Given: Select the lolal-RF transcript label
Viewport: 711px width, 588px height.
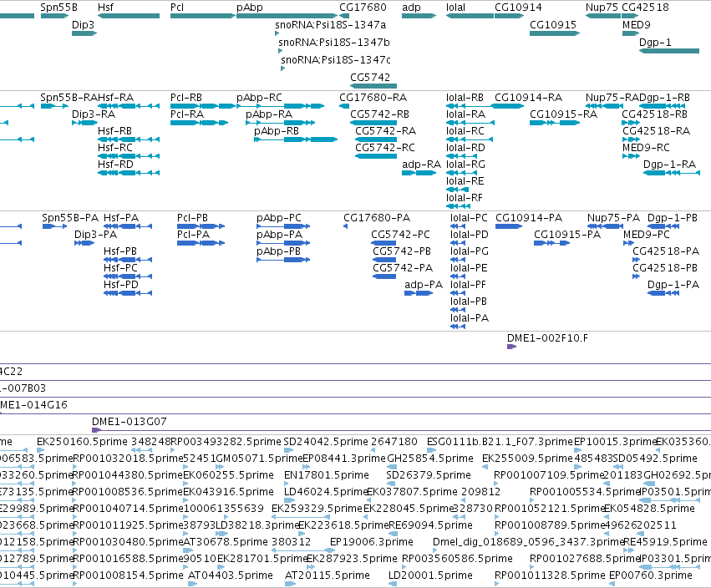Looking at the screenshot, I should tap(465, 198).
